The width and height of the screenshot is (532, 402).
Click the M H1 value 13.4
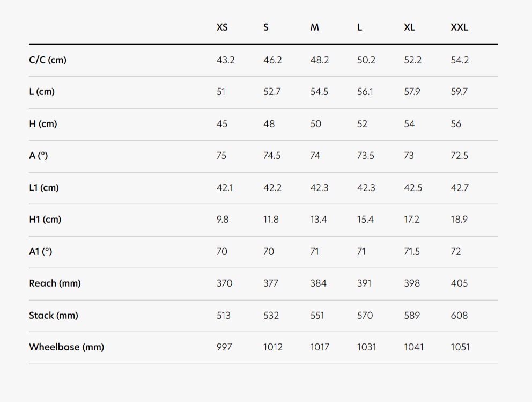tap(319, 220)
